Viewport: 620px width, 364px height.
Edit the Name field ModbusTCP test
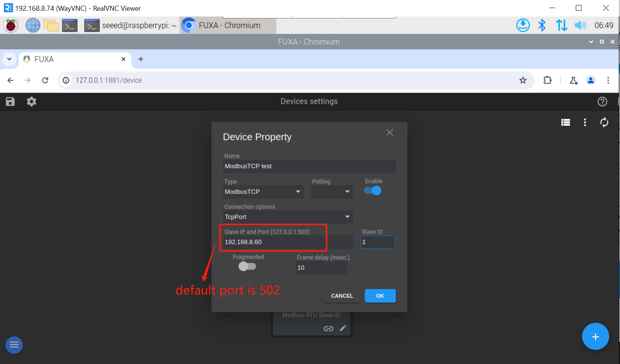pos(309,166)
